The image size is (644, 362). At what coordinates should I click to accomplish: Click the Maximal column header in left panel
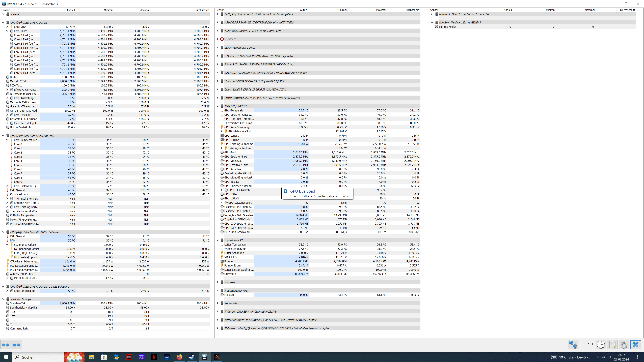pos(132,10)
